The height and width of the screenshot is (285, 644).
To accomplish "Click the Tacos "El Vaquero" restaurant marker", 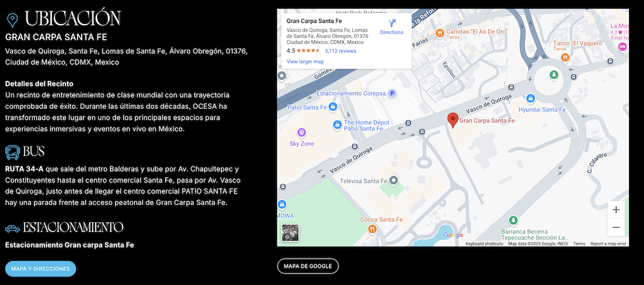I will (x=565, y=57).
